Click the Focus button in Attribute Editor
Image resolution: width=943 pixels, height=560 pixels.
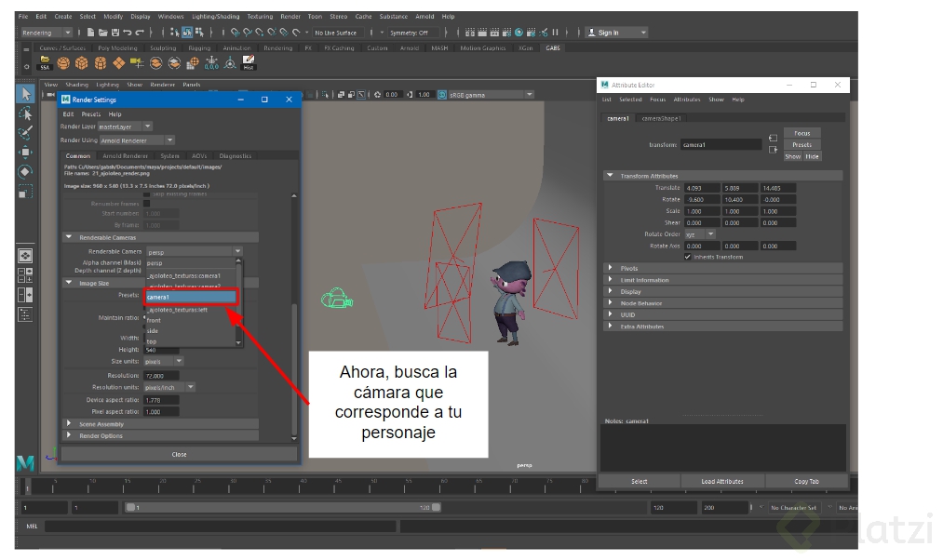click(x=802, y=133)
